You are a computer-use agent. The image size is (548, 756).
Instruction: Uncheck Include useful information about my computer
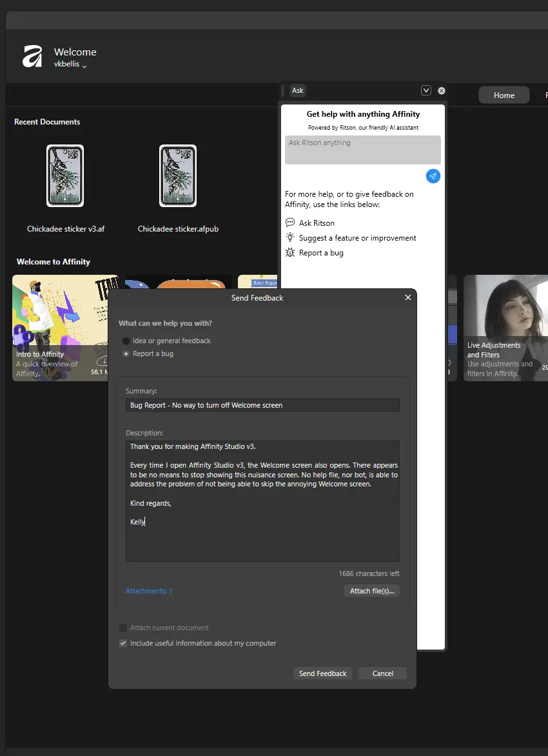123,643
